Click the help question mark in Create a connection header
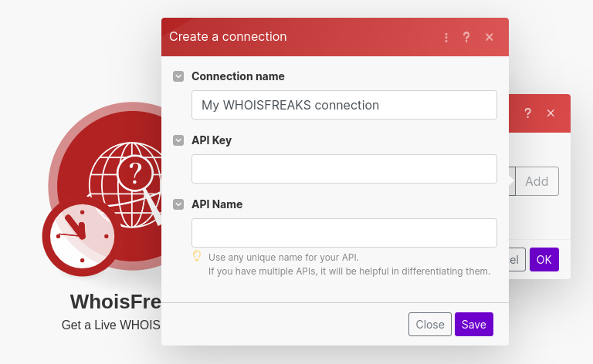The width and height of the screenshot is (593, 364). point(466,37)
